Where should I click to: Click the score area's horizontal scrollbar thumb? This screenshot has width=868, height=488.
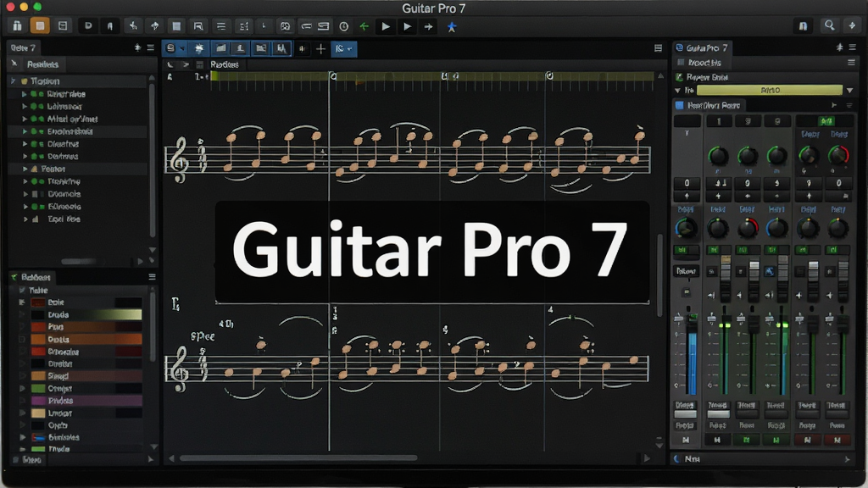pyautogui.click(x=298, y=458)
